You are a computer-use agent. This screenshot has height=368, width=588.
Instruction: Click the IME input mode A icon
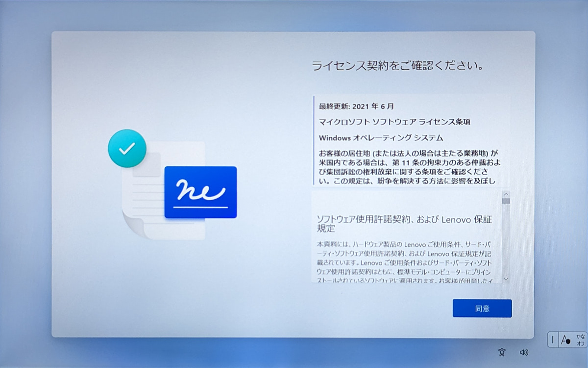coord(565,339)
